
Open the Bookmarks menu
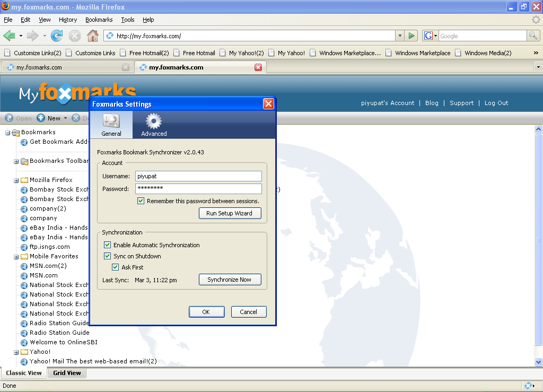[99, 20]
